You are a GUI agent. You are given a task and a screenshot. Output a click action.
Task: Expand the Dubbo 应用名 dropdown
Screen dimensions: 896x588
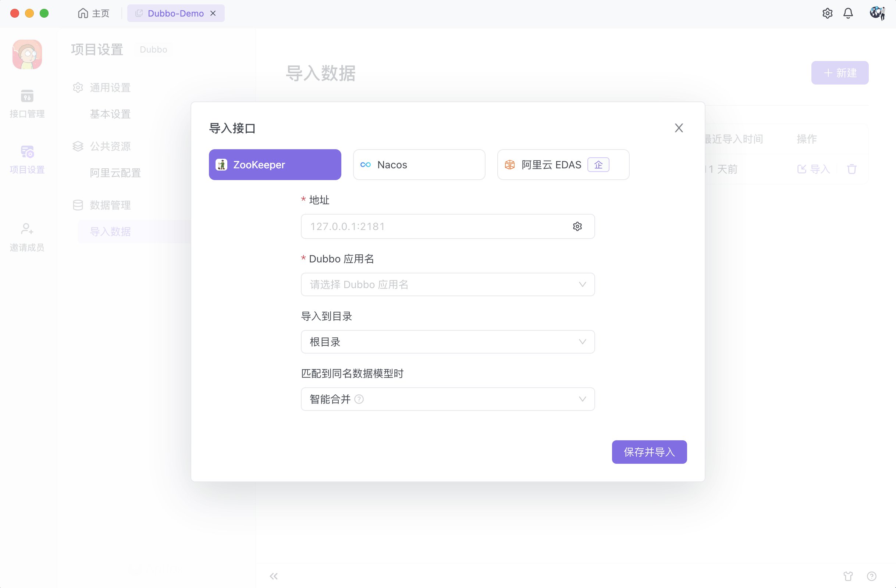click(447, 284)
